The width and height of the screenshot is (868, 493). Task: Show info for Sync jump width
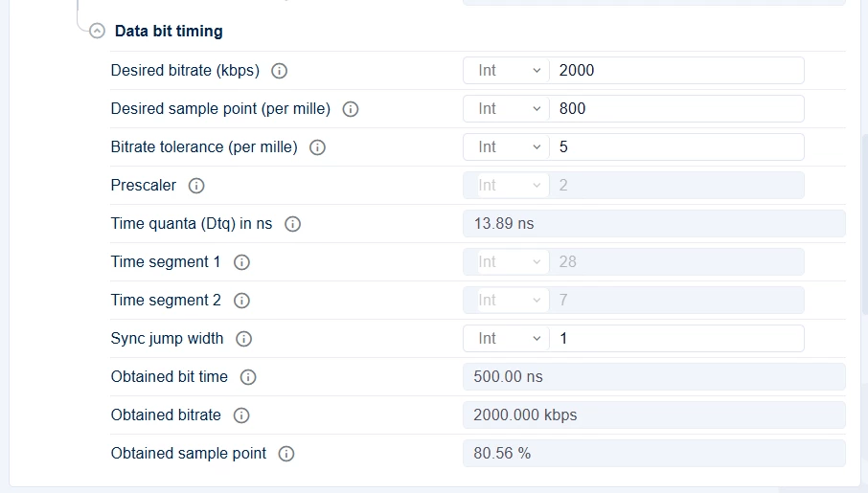point(244,339)
